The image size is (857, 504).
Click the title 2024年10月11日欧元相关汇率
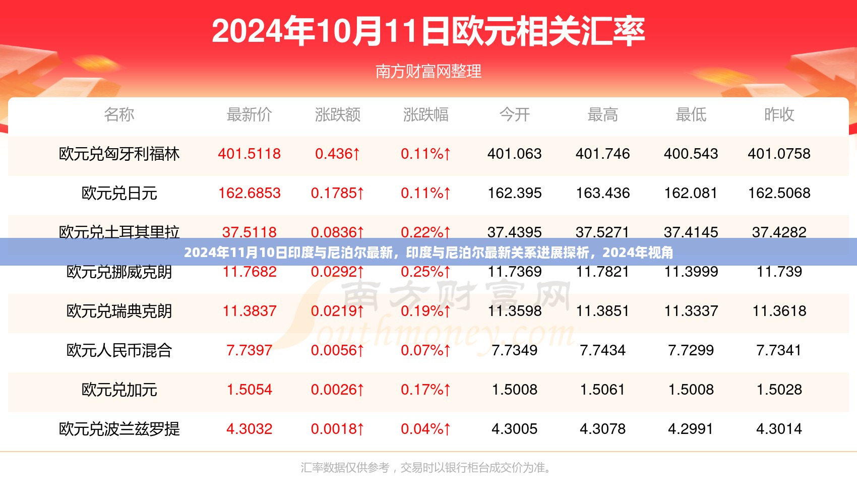click(428, 31)
